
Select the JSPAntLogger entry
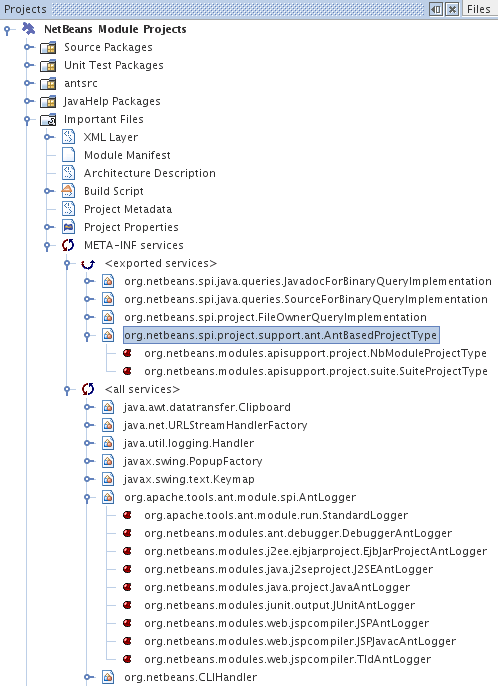point(287,623)
